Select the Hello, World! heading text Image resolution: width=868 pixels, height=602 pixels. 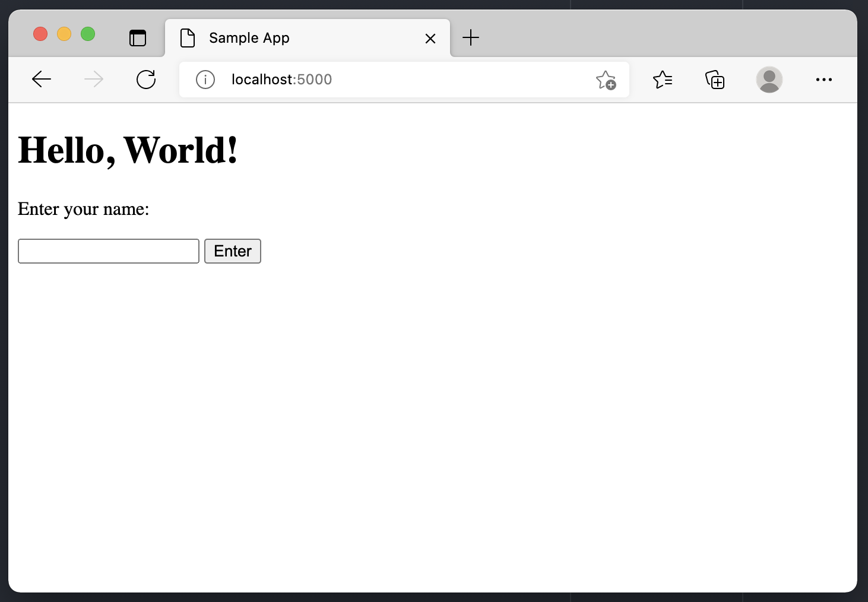128,150
